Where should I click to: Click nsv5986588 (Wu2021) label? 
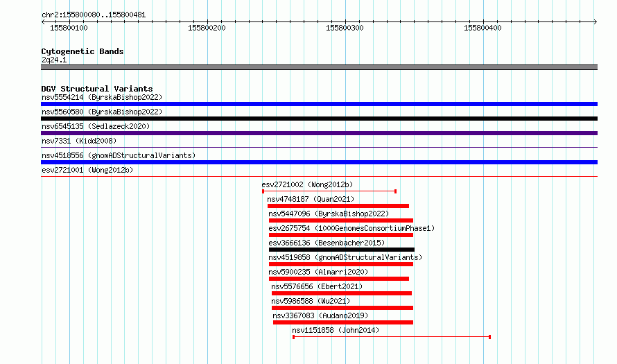point(311,301)
